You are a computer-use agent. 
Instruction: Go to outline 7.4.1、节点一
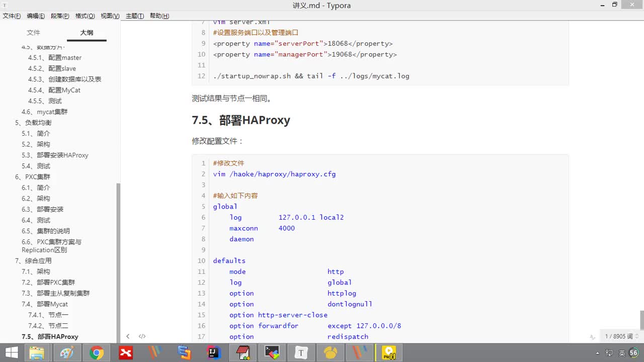(48, 315)
